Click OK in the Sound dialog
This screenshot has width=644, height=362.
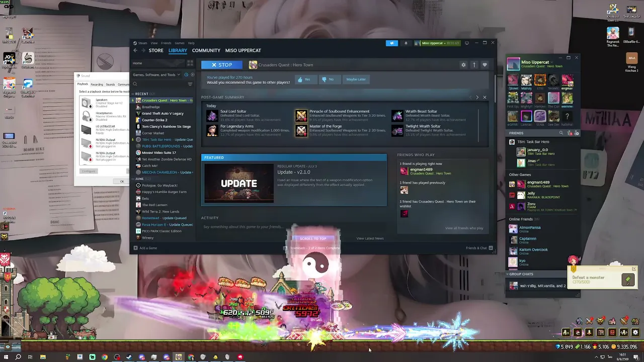pos(122,182)
